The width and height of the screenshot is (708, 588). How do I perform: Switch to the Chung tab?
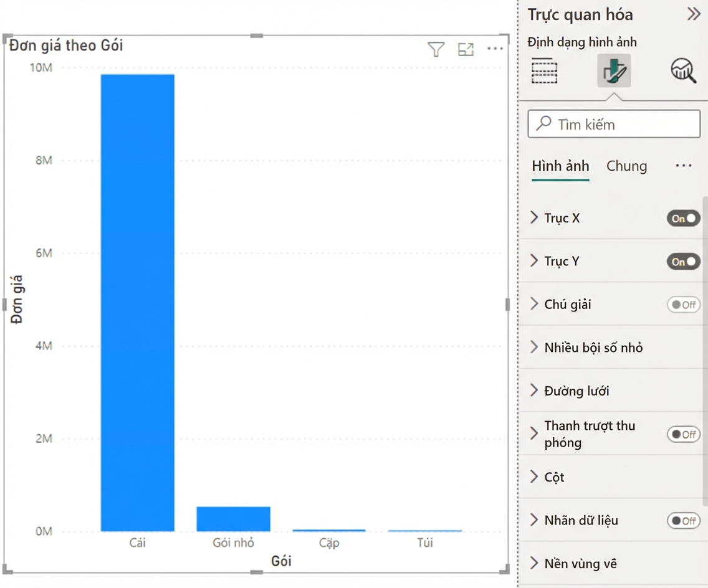(x=626, y=166)
